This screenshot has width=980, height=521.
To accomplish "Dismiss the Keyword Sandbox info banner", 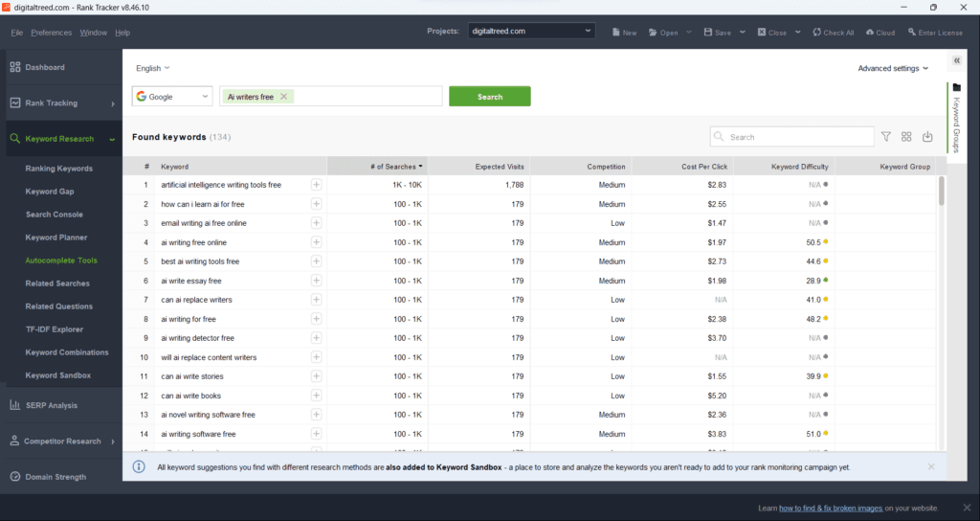I will click(x=931, y=466).
